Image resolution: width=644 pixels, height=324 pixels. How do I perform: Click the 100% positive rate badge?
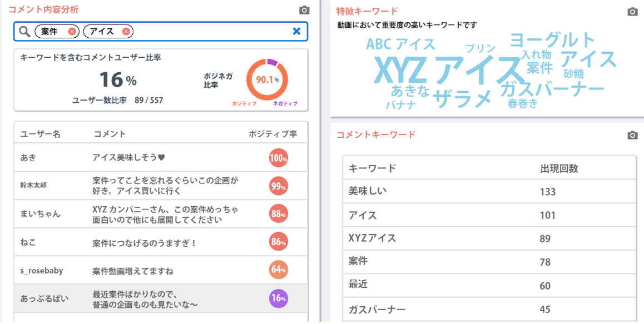[278, 157]
